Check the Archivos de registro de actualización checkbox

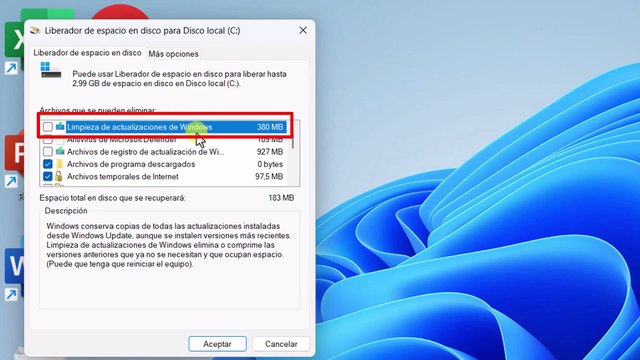[x=48, y=152]
